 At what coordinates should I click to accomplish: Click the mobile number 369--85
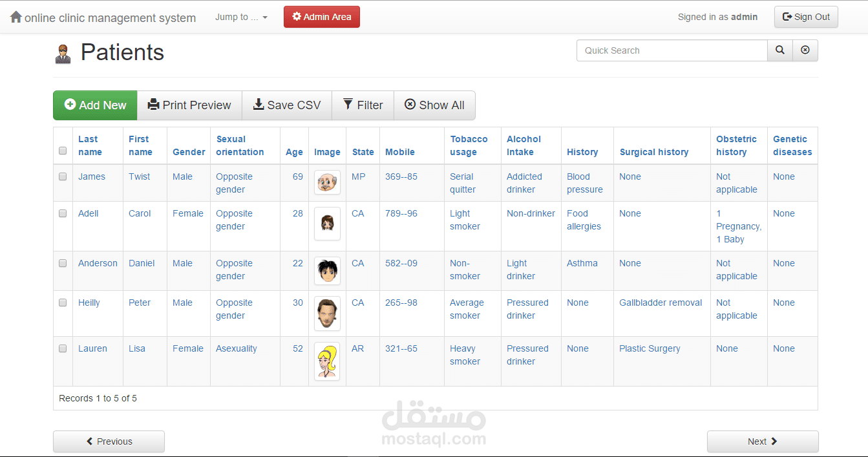(401, 176)
